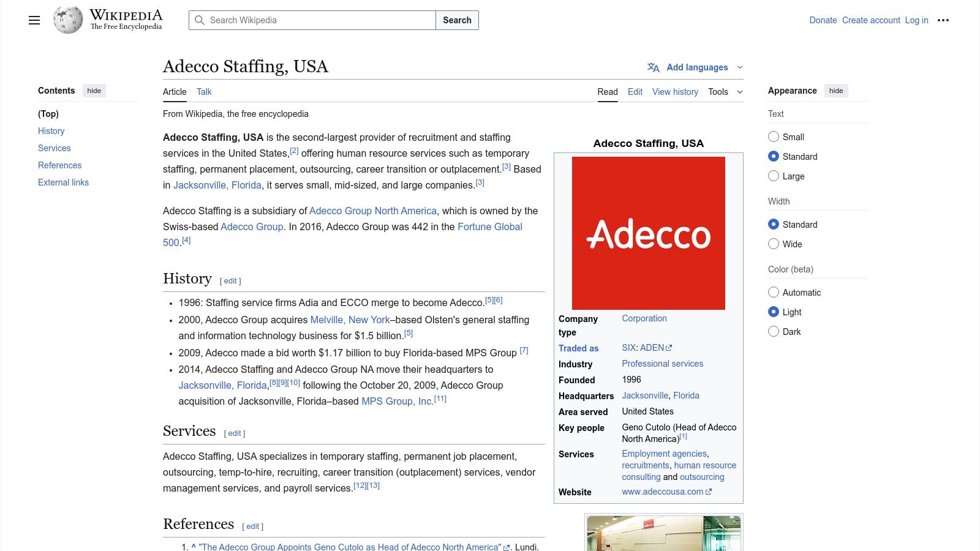Click external link icon beside www.adeccousa.com
980x551 pixels.
[x=709, y=492]
